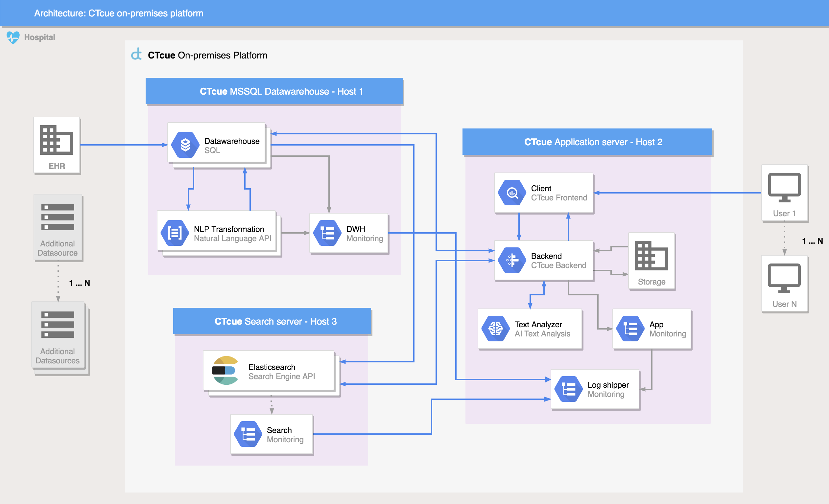Click the 'CTcue On-premises Platform' title
Viewport: 829px width, 504px height.
(x=208, y=55)
